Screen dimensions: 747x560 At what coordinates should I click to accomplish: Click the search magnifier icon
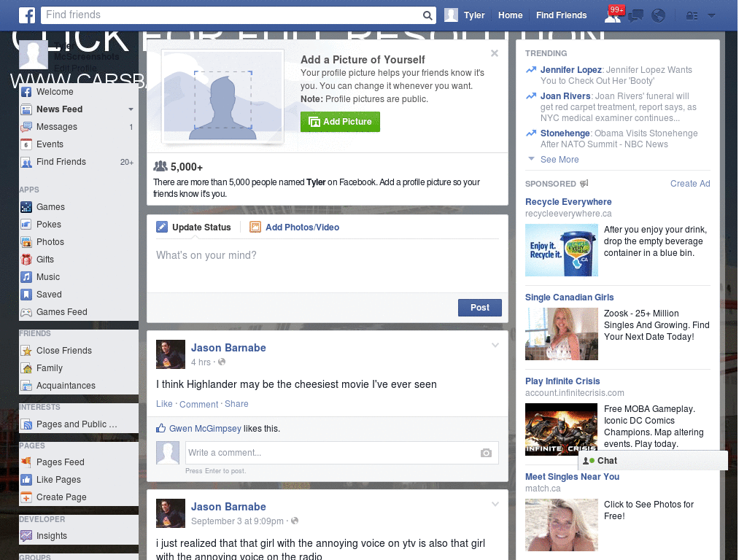[x=427, y=16]
